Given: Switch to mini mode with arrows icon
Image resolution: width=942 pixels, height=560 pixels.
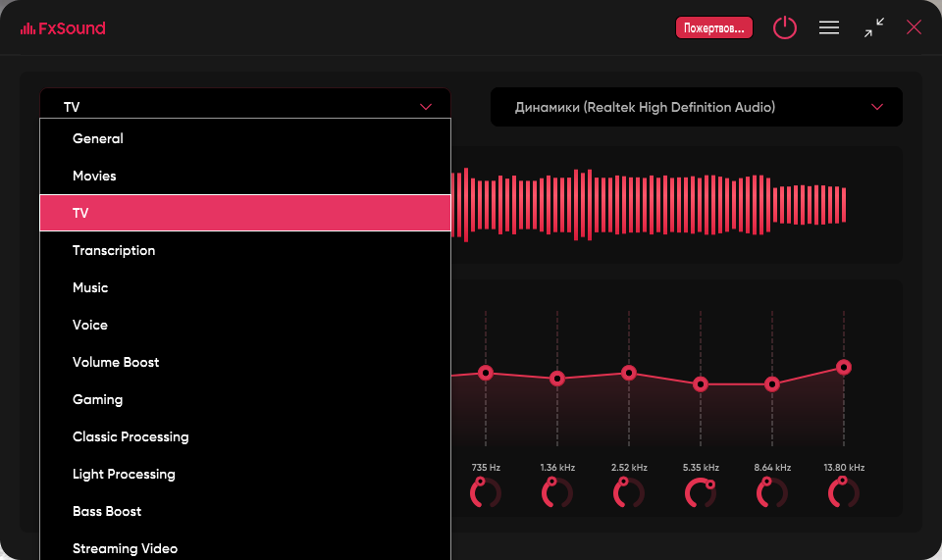Looking at the screenshot, I should [x=874, y=27].
